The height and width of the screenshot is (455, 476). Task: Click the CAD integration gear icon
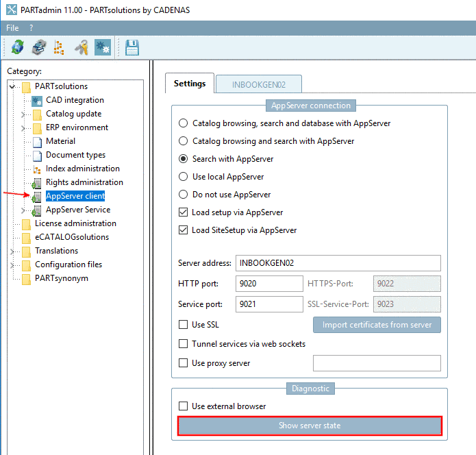click(37, 101)
